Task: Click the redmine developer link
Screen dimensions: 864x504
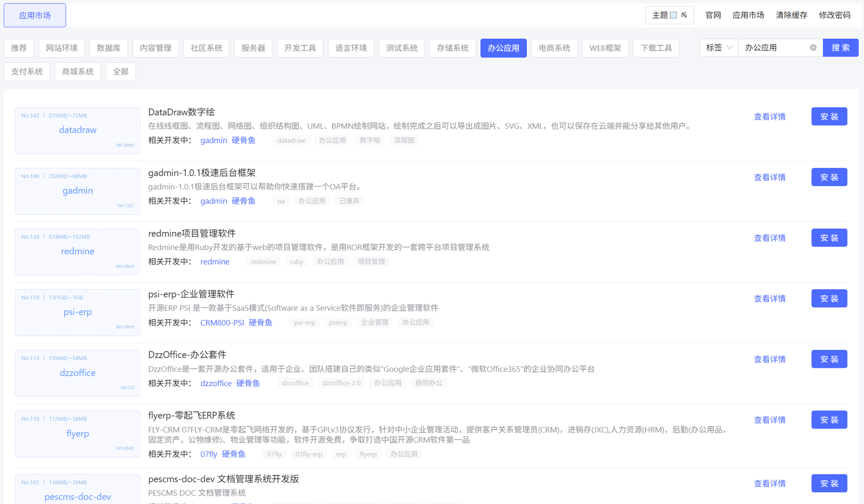Action: pos(215,261)
